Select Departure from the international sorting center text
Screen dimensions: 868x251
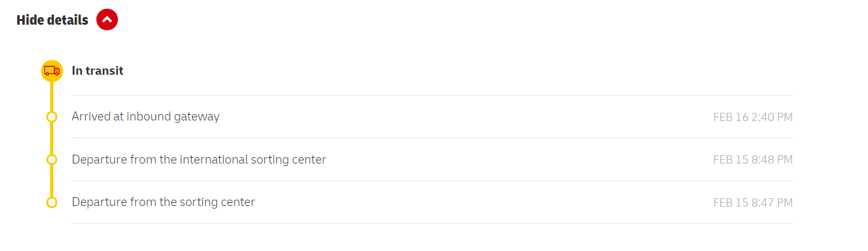pos(199,160)
